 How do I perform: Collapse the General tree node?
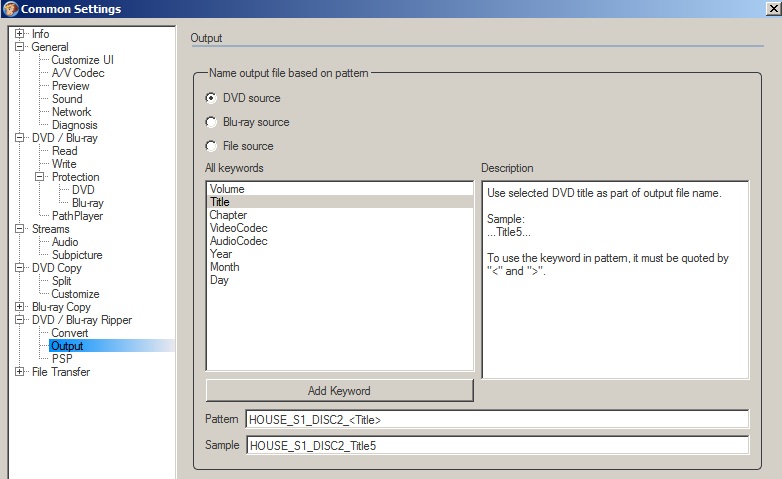(x=22, y=47)
